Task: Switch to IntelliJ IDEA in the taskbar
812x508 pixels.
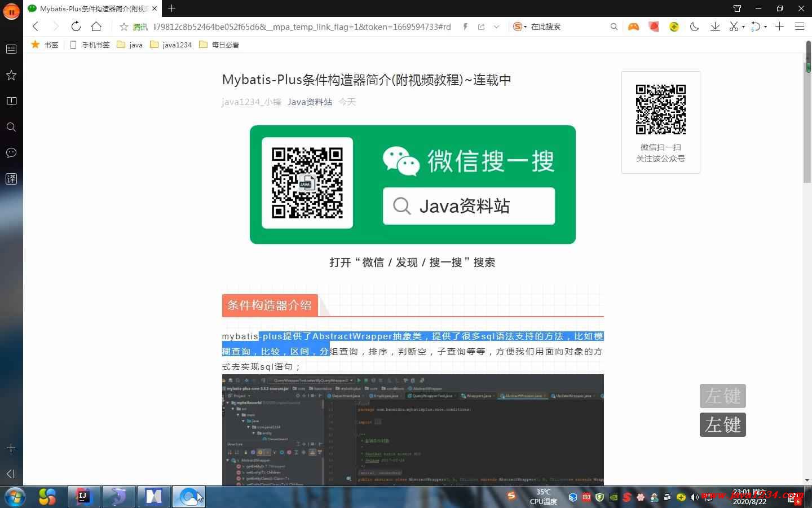Action: click(83, 497)
